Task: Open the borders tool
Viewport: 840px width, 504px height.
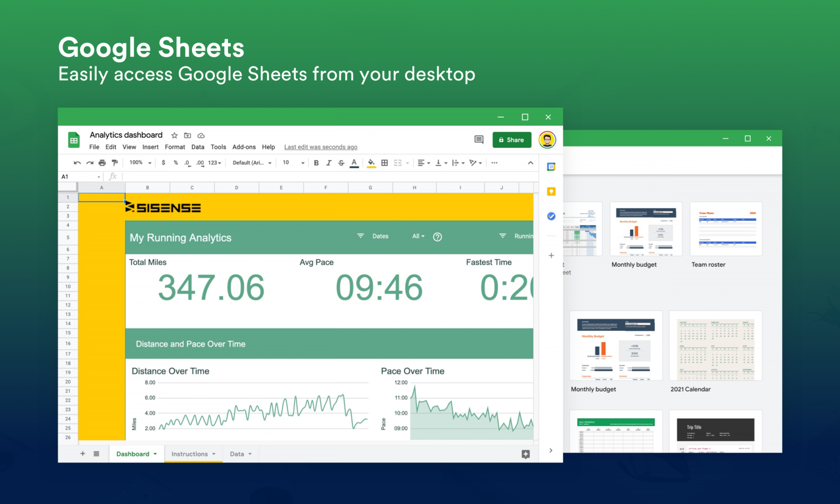Action: [x=384, y=163]
